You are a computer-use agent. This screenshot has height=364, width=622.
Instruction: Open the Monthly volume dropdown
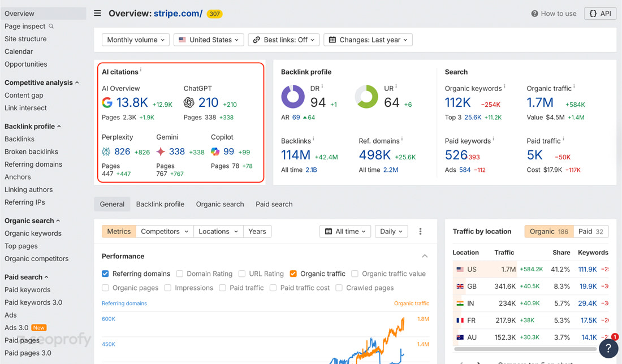(136, 40)
